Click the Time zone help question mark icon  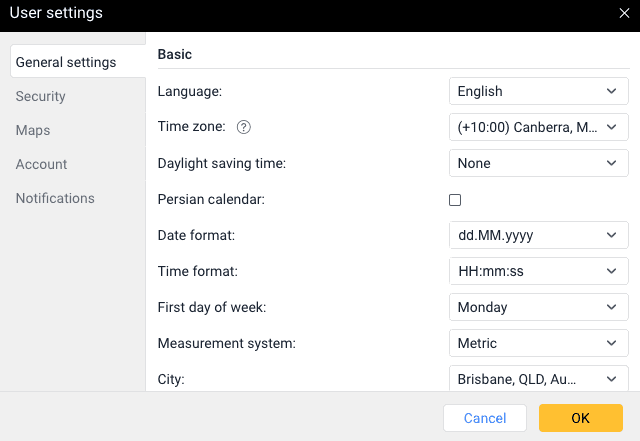click(243, 127)
